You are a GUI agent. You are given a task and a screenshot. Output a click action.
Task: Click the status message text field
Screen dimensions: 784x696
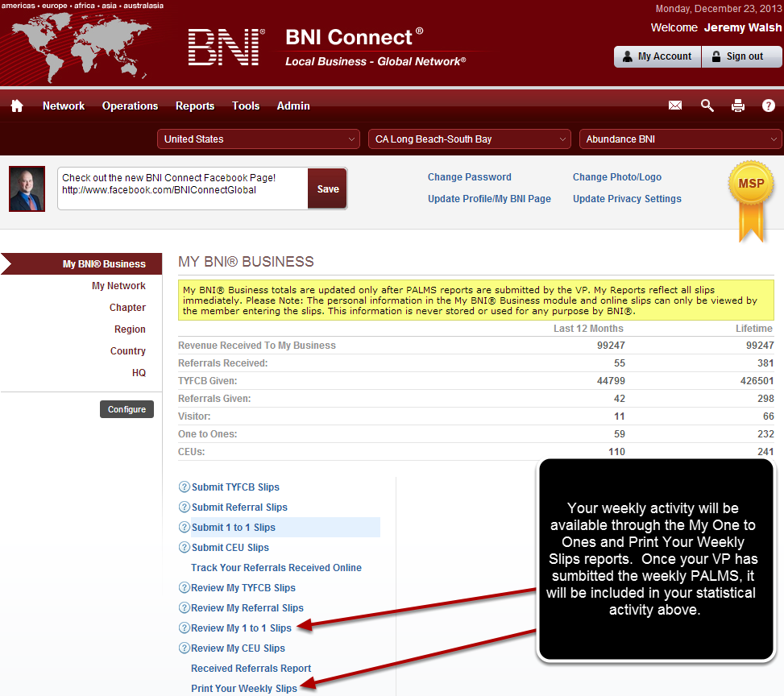click(183, 188)
